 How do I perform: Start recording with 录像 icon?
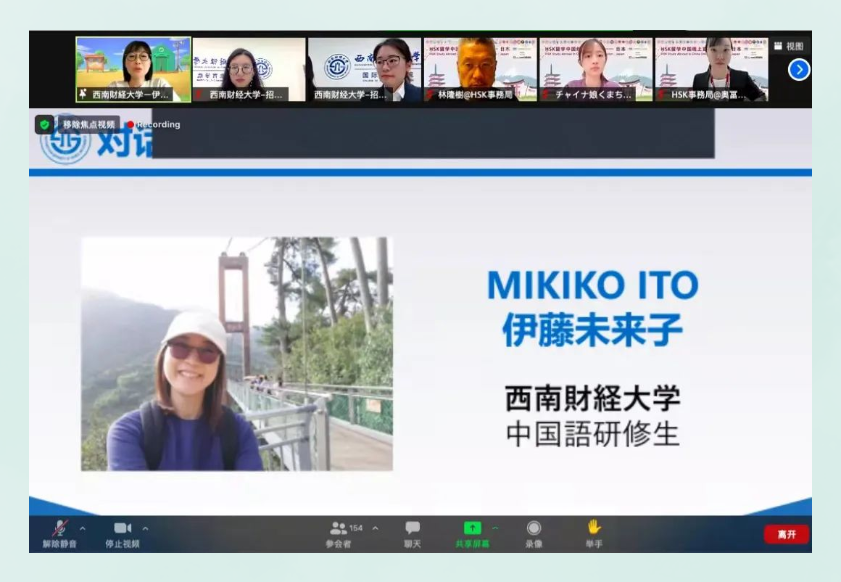[x=534, y=529]
